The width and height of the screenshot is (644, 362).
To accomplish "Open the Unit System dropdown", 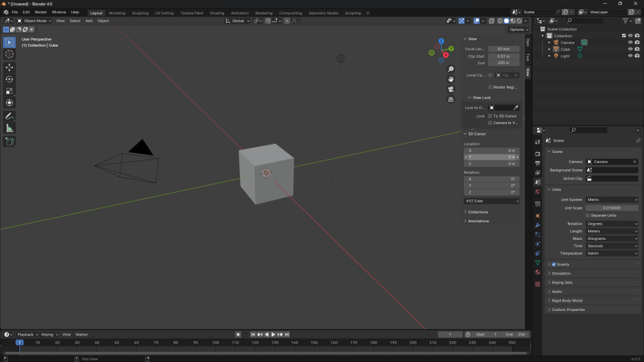I will [612, 200].
